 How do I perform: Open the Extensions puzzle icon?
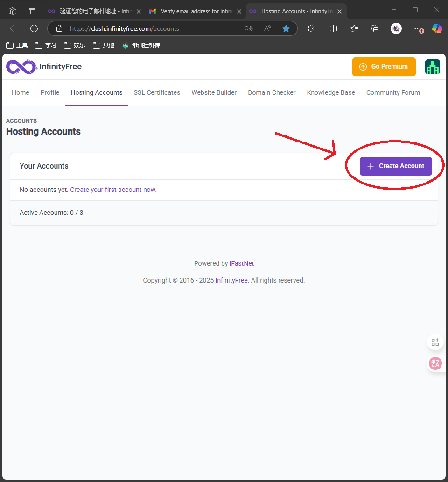pos(311,28)
